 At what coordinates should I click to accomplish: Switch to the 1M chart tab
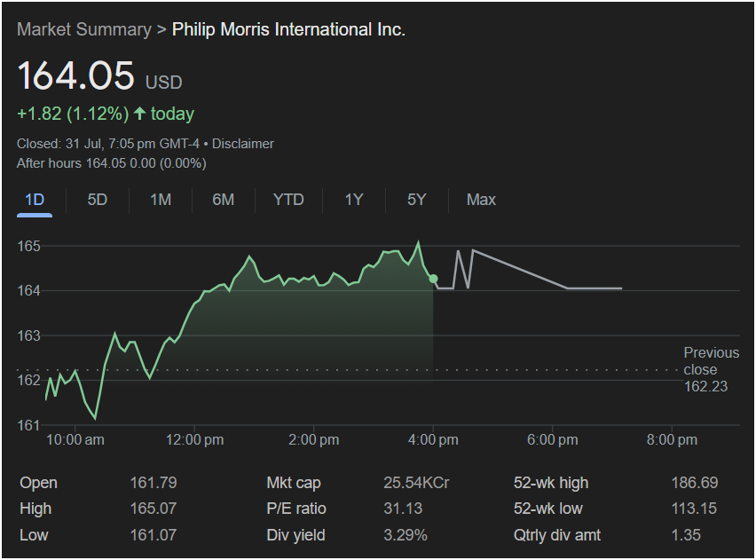[x=161, y=200]
